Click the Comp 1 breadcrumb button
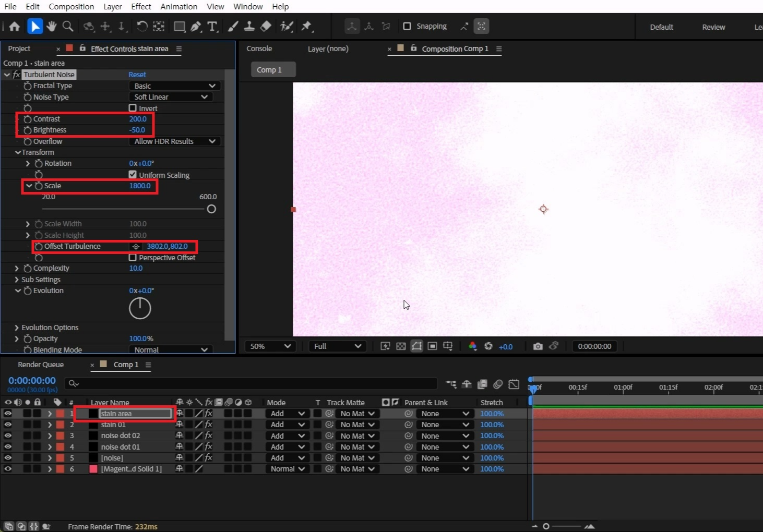Screen dimensions: 763x532 coord(273,70)
